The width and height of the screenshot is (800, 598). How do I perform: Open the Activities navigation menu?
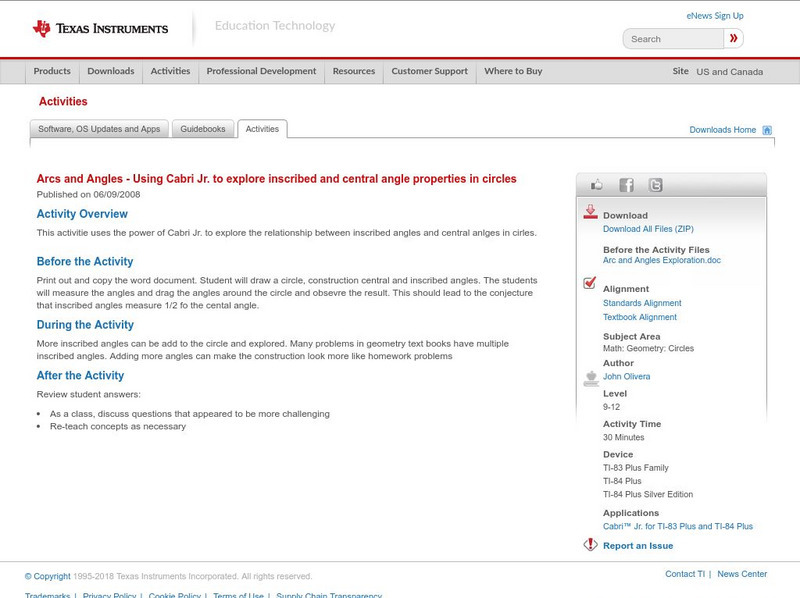point(170,71)
